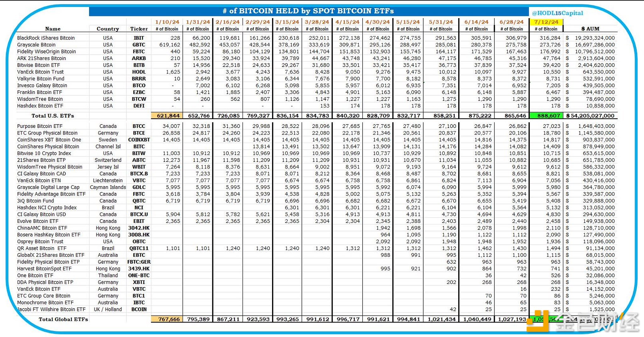
Task: Click IBIT's 316,284 value for 7/12/24
Action: pos(550,38)
